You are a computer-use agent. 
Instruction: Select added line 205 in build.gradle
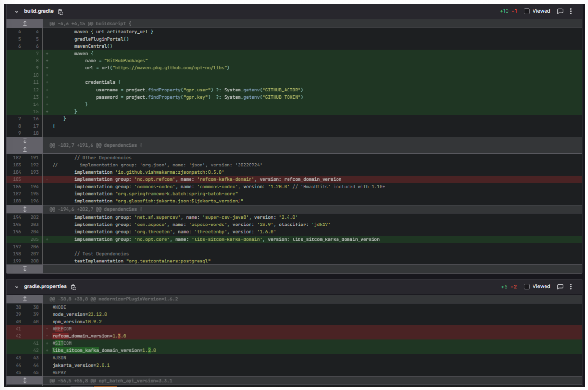[x=34, y=239]
